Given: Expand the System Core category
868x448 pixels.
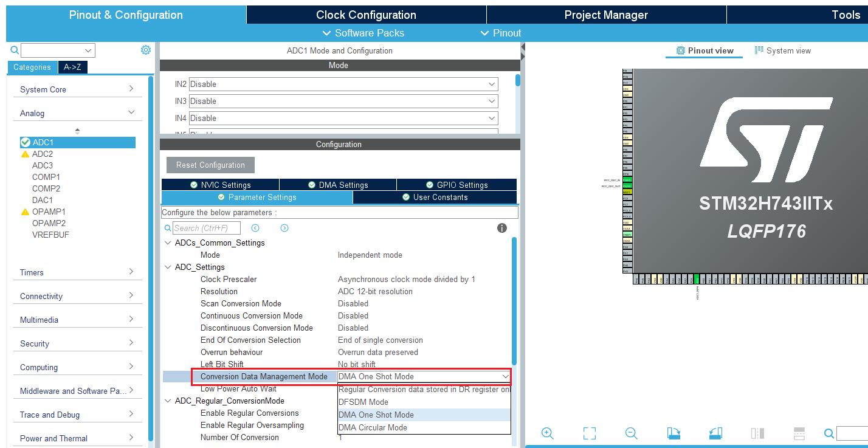Looking at the screenshot, I should 131,89.
